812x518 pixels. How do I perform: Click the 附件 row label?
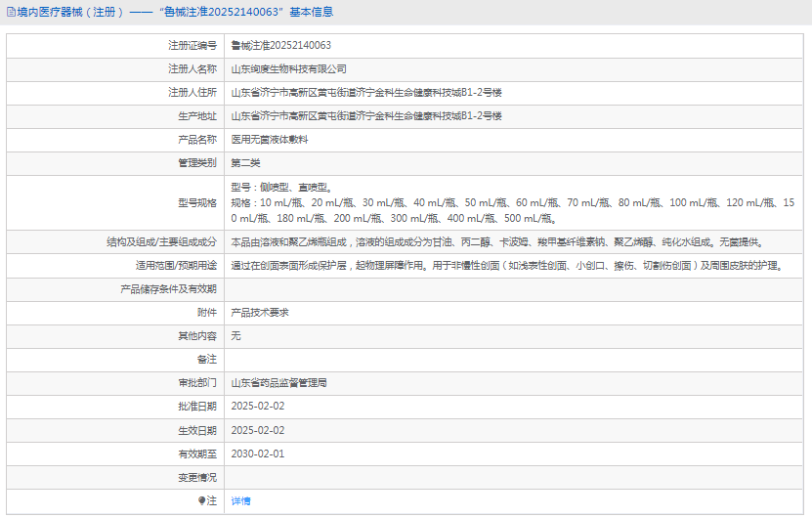pyautogui.click(x=207, y=313)
